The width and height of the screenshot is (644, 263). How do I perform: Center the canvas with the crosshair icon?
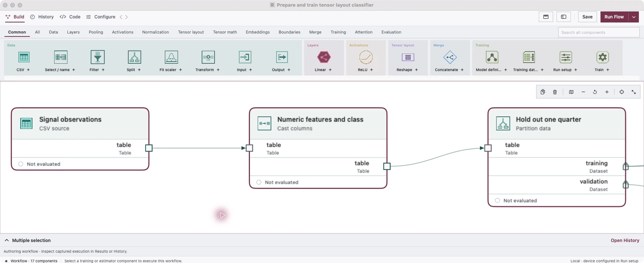[x=622, y=92]
